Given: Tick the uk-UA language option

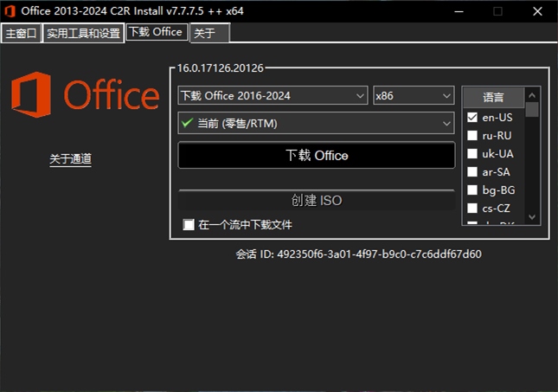Looking at the screenshot, I should click(472, 153).
